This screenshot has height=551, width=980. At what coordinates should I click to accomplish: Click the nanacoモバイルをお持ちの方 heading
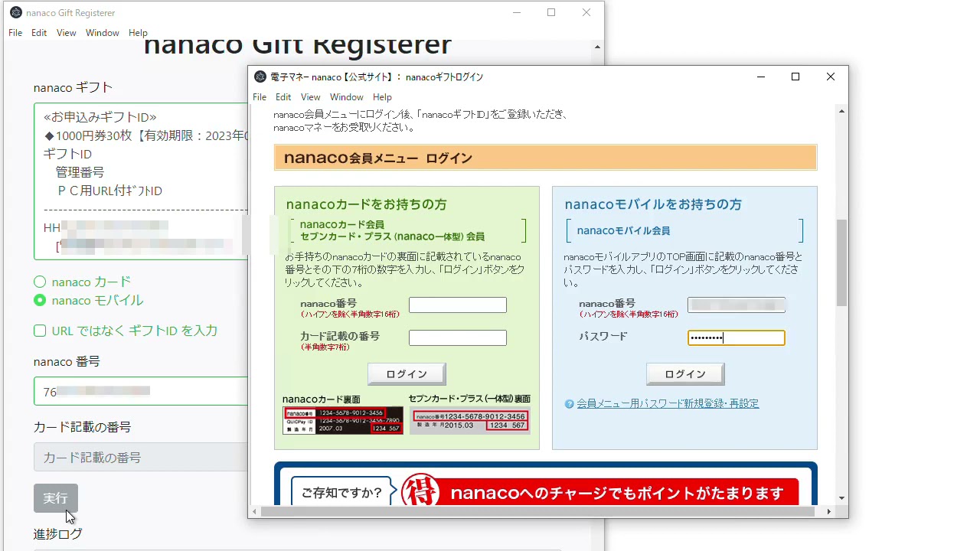coord(653,204)
